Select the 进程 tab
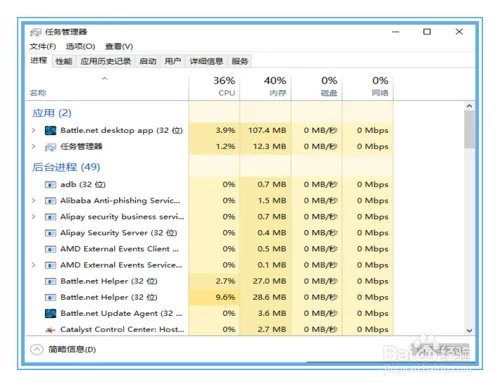 [x=39, y=61]
